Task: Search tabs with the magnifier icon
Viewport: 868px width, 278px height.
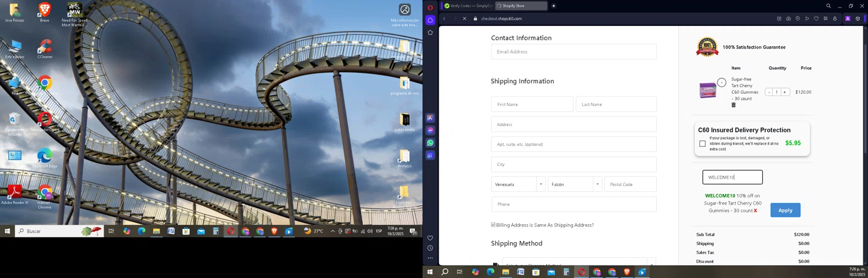Action: pyautogui.click(x=829, y=6)
